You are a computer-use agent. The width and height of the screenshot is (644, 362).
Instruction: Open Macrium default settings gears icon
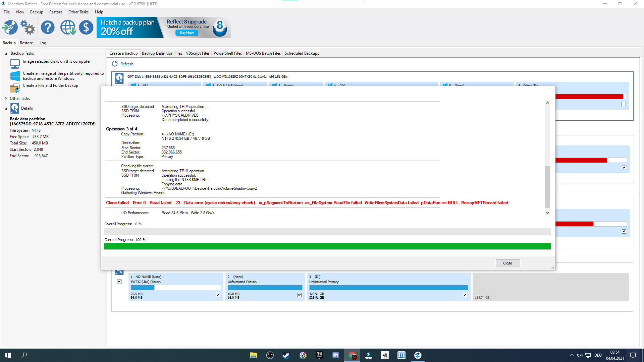[28, 27]
